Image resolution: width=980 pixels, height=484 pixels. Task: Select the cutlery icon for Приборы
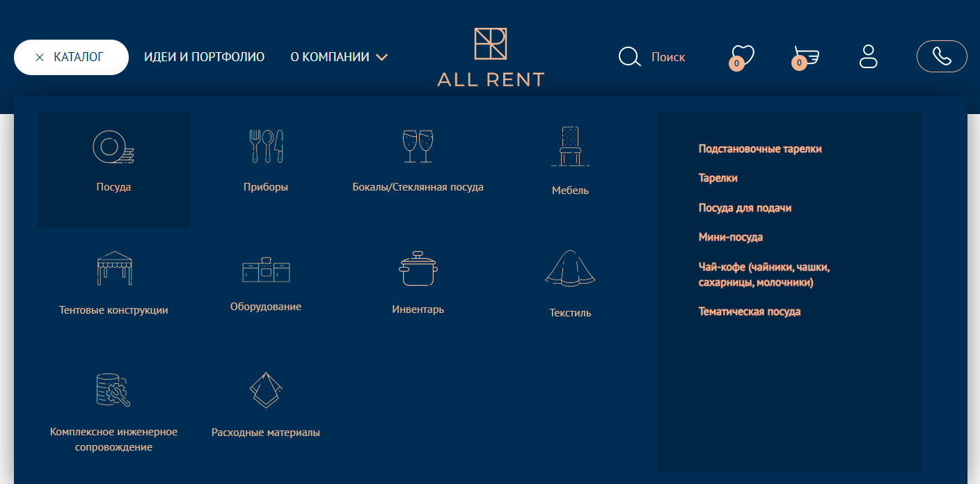click(x=266, y=146)
